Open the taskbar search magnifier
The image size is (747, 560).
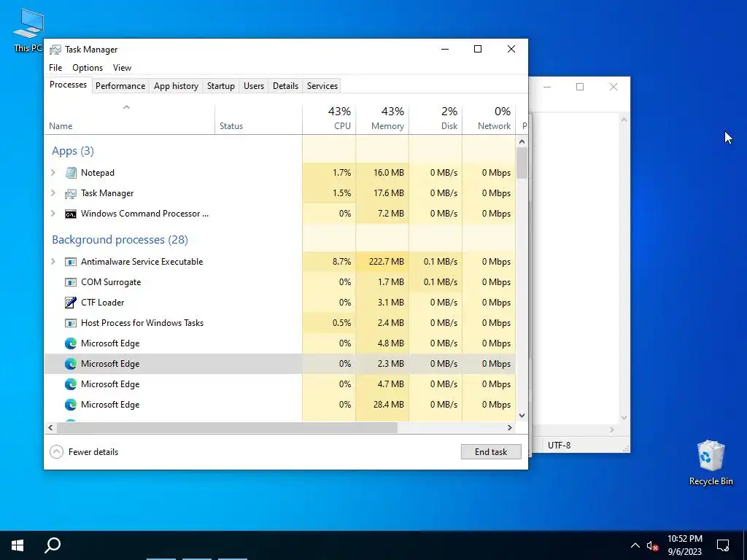coord(53,545)
